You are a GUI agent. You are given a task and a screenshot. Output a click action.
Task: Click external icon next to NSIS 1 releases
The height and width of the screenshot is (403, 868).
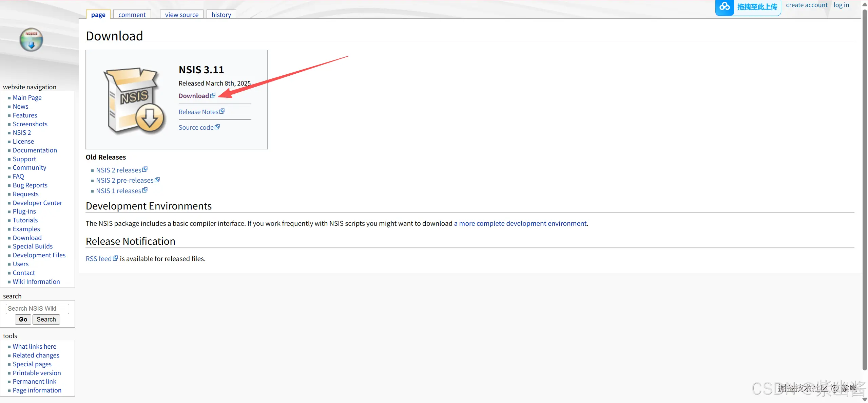pos(145,190)
